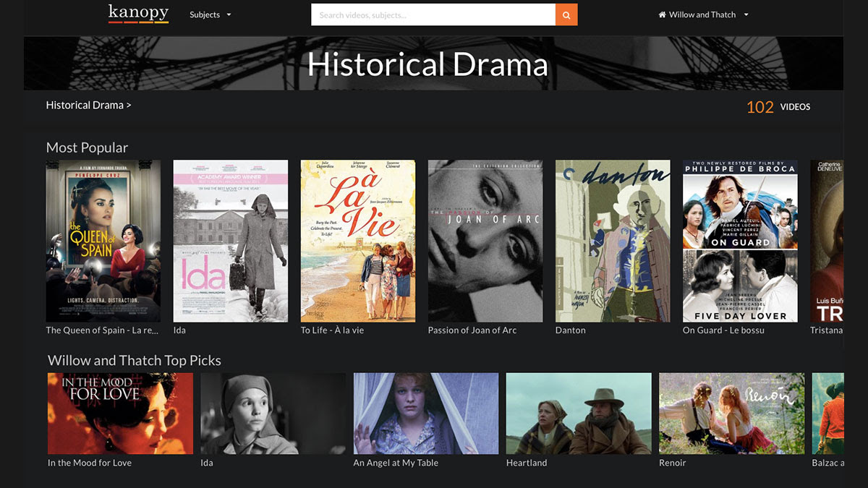Open the Ida poster in Most Popular
The image size is (868, 488).
click(231, 241)
